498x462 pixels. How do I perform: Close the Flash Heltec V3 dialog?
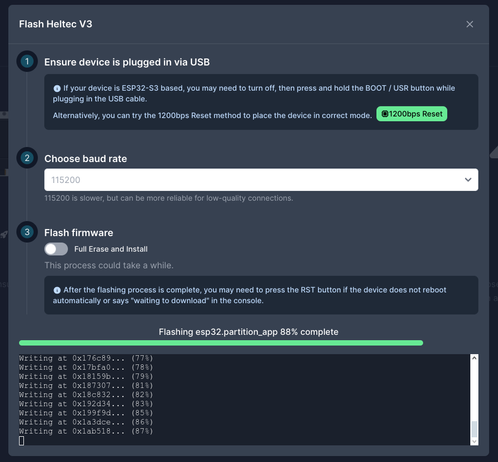(x=469, y=24)
